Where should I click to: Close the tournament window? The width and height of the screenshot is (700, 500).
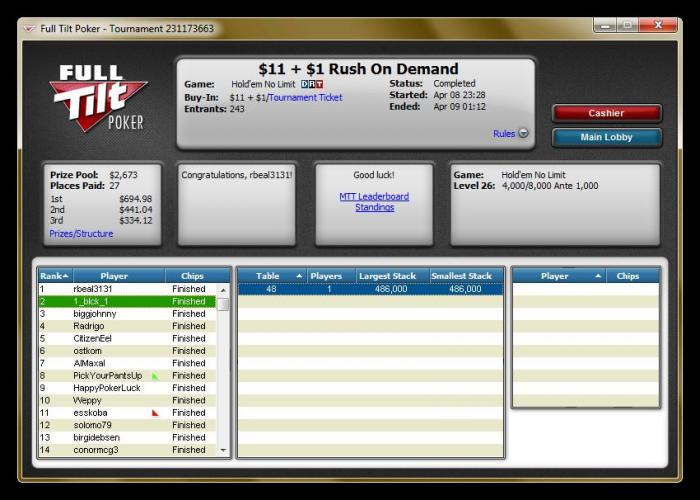[x=658, y=25]
